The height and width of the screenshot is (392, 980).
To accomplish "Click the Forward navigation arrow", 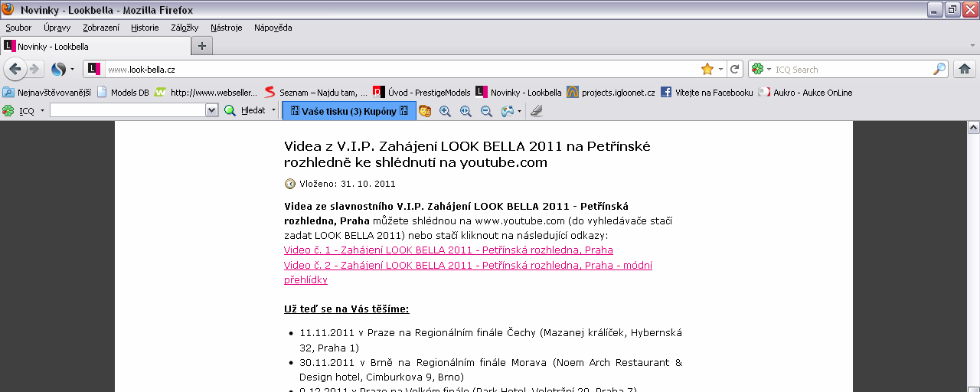I will [x=34, y=69].
